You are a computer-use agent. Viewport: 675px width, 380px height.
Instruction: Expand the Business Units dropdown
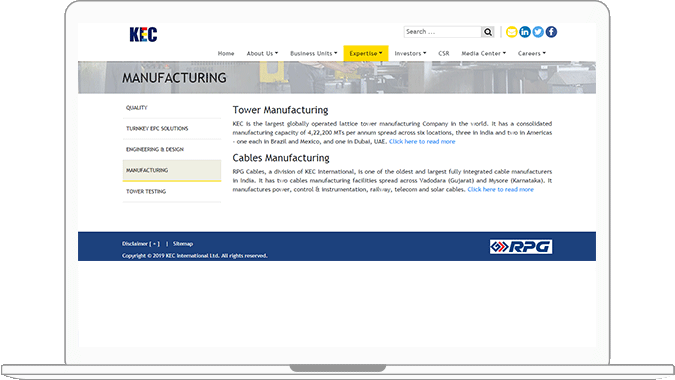click(313, 53)
